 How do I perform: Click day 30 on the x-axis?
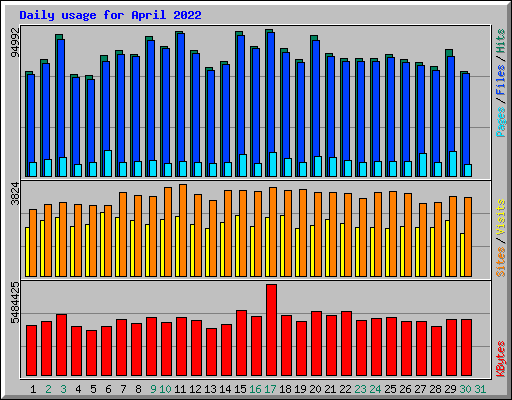465,389
